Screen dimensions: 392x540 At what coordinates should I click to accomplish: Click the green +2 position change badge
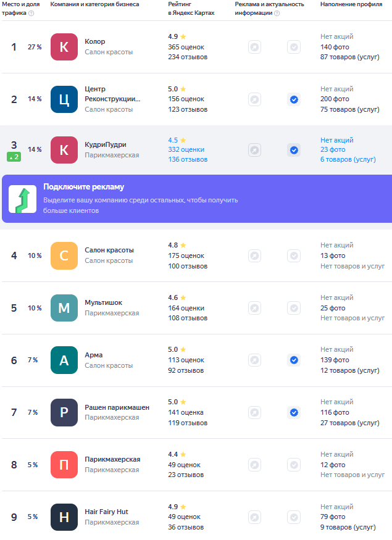14,157
